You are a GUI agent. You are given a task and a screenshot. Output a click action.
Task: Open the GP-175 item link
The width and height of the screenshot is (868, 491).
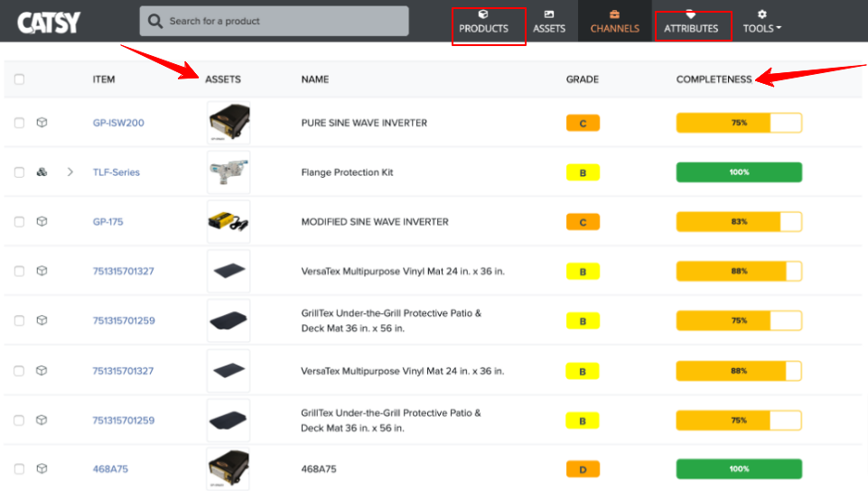tap(108, 222)
